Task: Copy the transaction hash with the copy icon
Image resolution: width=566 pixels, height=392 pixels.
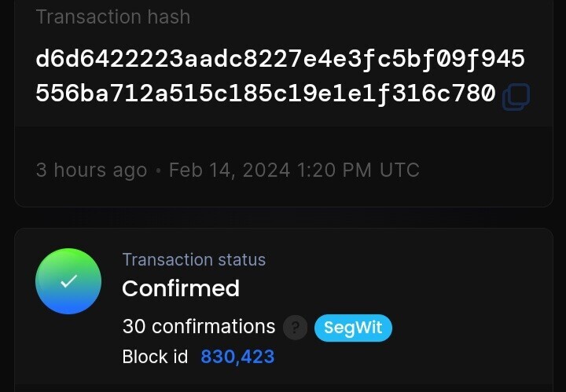Action: coord(516,97)
